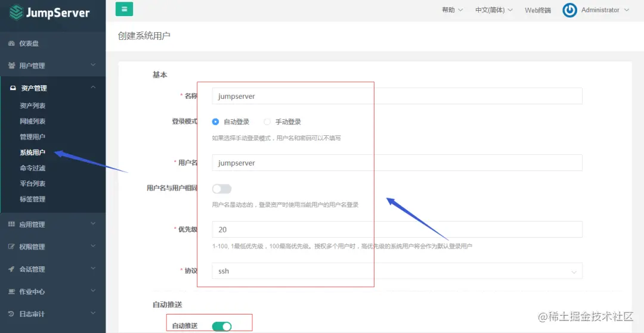Expand the 会话管理 menu chevron

point(93,268)
